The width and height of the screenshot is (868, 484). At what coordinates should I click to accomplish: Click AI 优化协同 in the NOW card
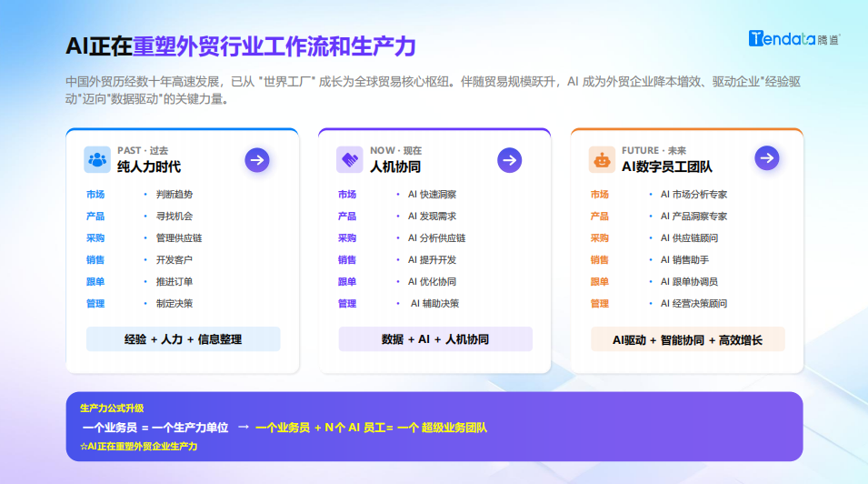coord(433,282)
